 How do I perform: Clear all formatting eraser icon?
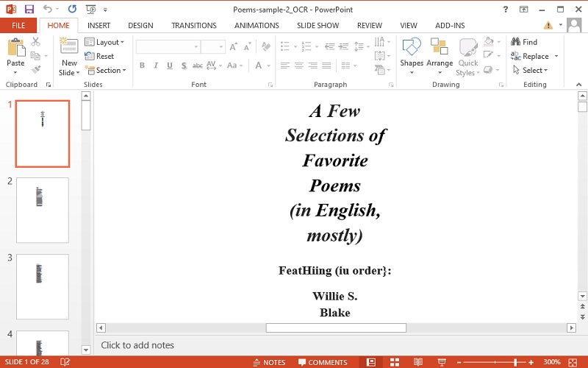266,46
